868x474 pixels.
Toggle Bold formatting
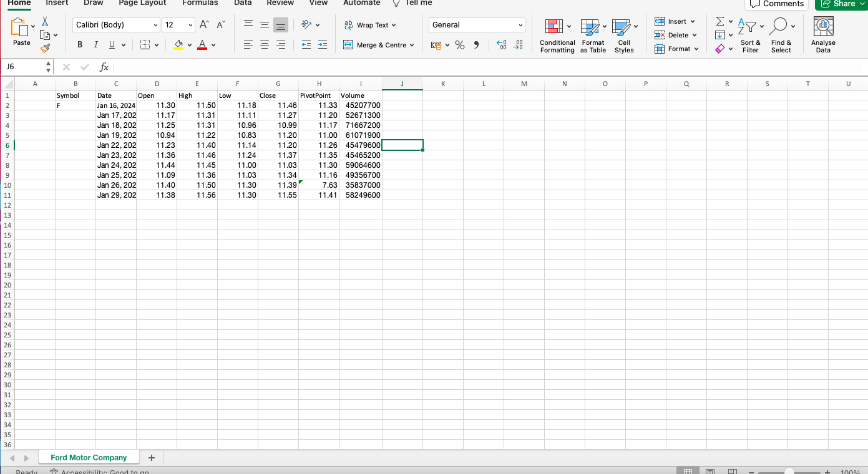click(80, 45)
